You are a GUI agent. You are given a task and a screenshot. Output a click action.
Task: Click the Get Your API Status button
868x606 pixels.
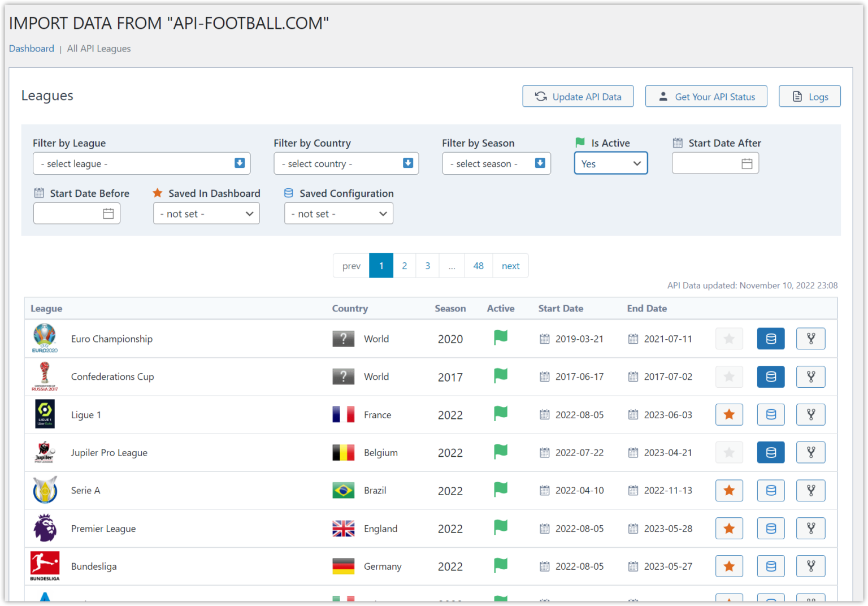pos(706,96)
